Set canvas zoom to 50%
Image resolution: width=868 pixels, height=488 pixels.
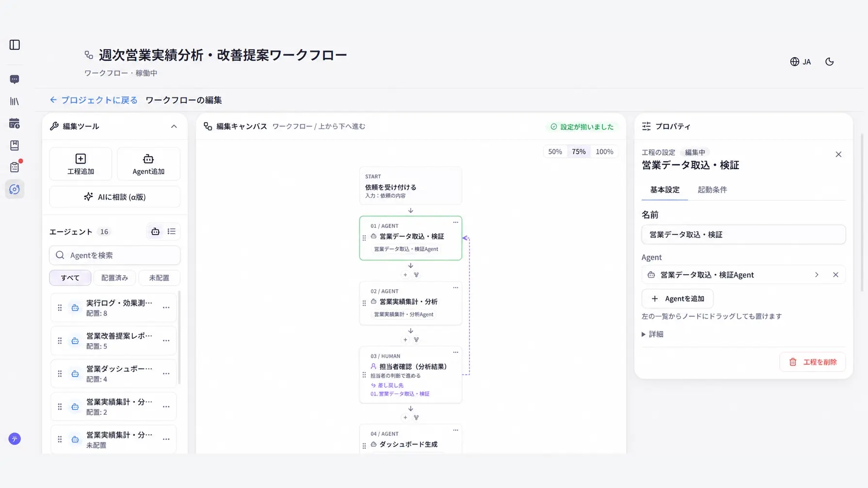point(555,152)
